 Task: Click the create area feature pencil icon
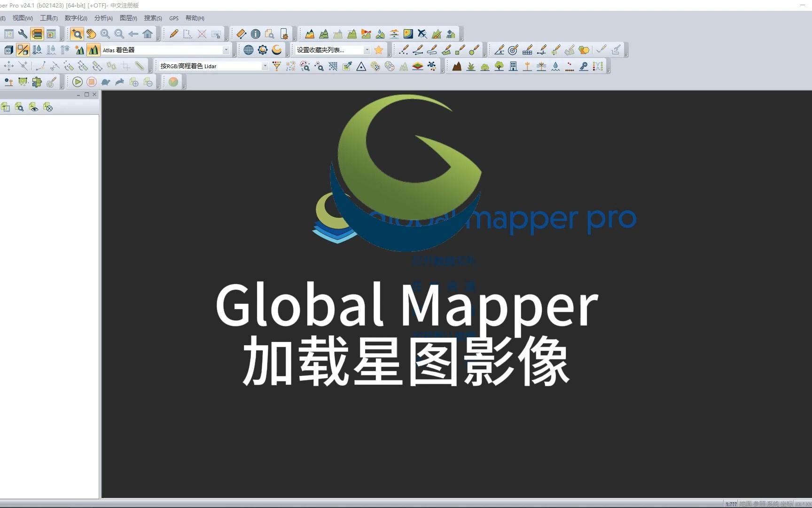coord(446,50)
